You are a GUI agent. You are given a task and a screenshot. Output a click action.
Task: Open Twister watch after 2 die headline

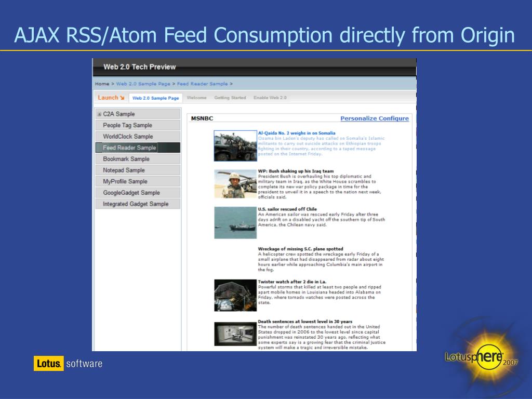point(292,282)
